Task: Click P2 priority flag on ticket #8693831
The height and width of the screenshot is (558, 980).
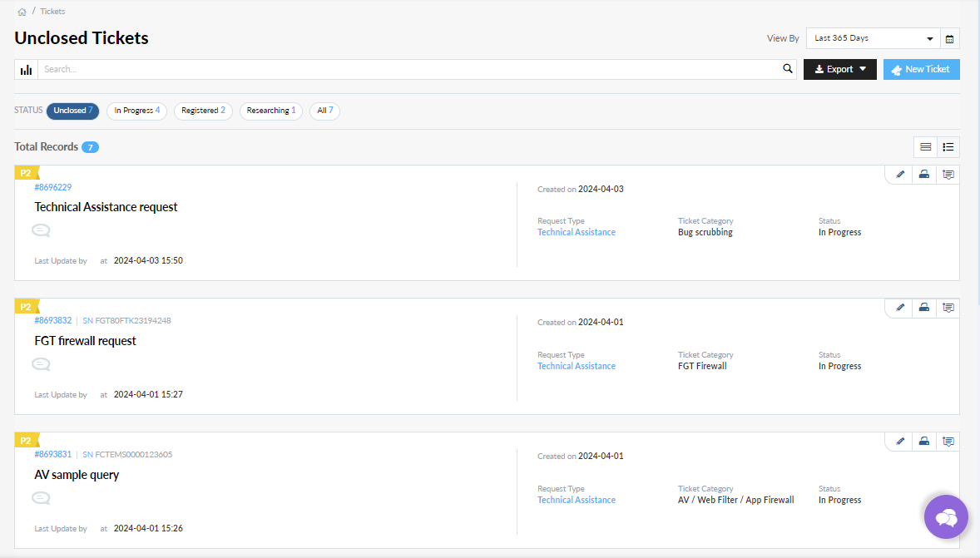Action: point(27,441)
